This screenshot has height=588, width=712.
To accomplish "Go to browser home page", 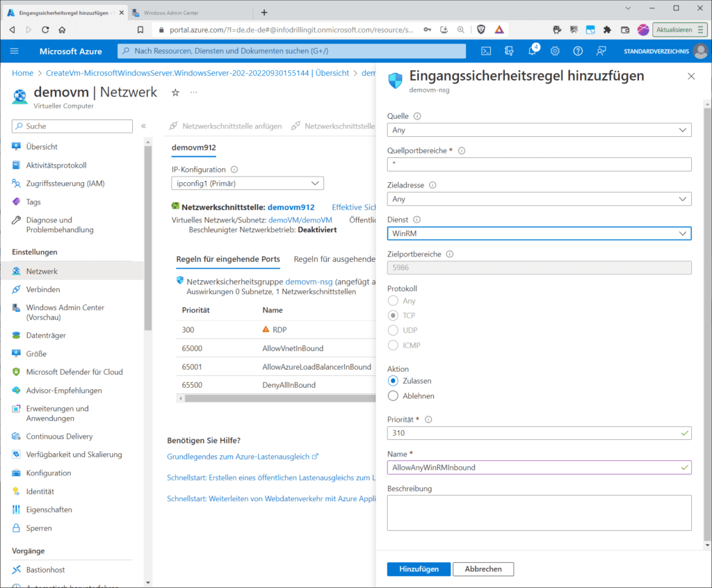I will (62, 29).
